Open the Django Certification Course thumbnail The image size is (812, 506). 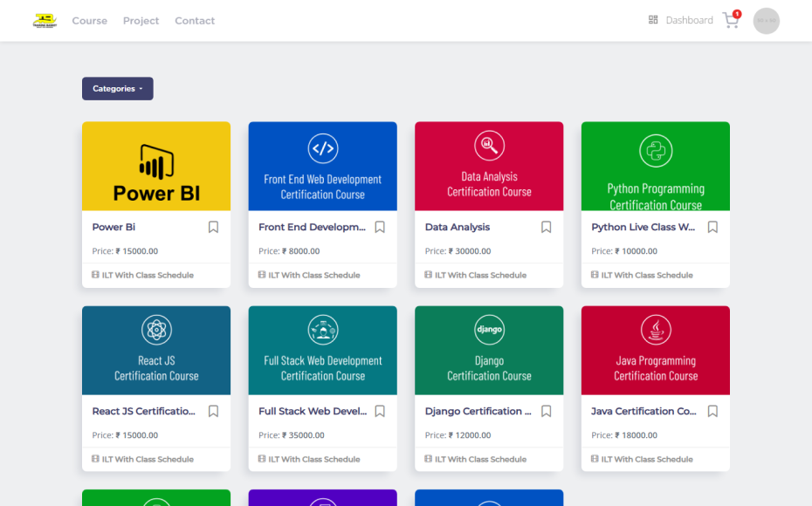489,350
